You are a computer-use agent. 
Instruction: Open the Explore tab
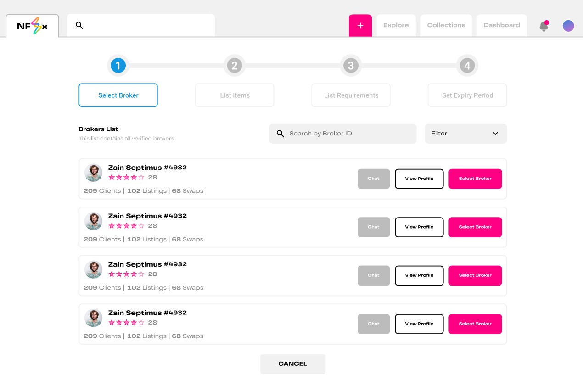click(396, 25)
